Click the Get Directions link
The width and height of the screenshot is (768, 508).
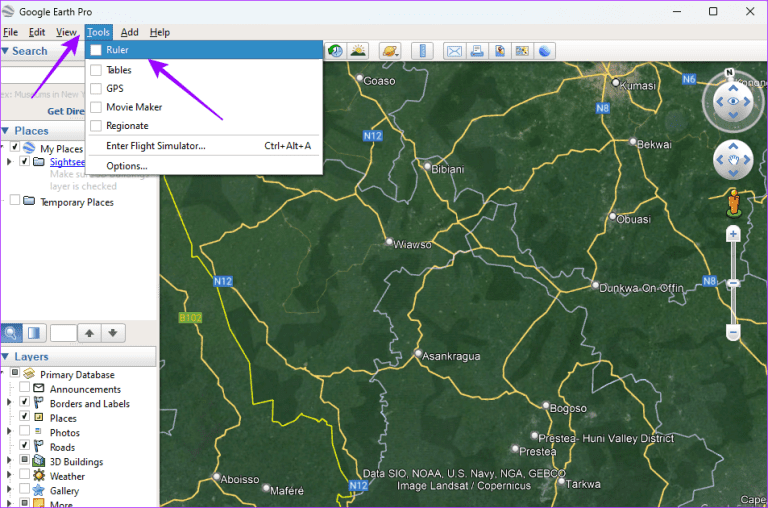pos(66,111)
